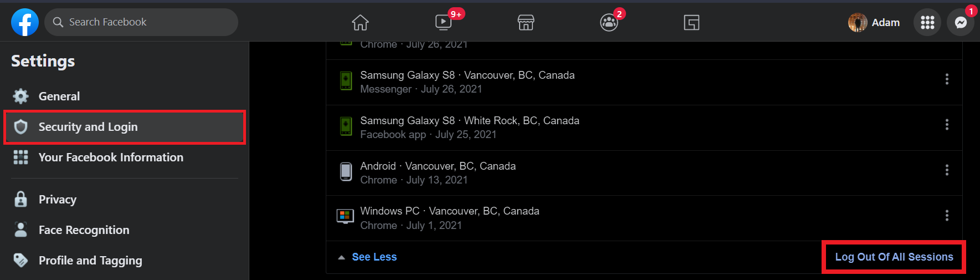Open options for White Rock Facebook app session
This screenshot has width=980, height=280.
947,125
